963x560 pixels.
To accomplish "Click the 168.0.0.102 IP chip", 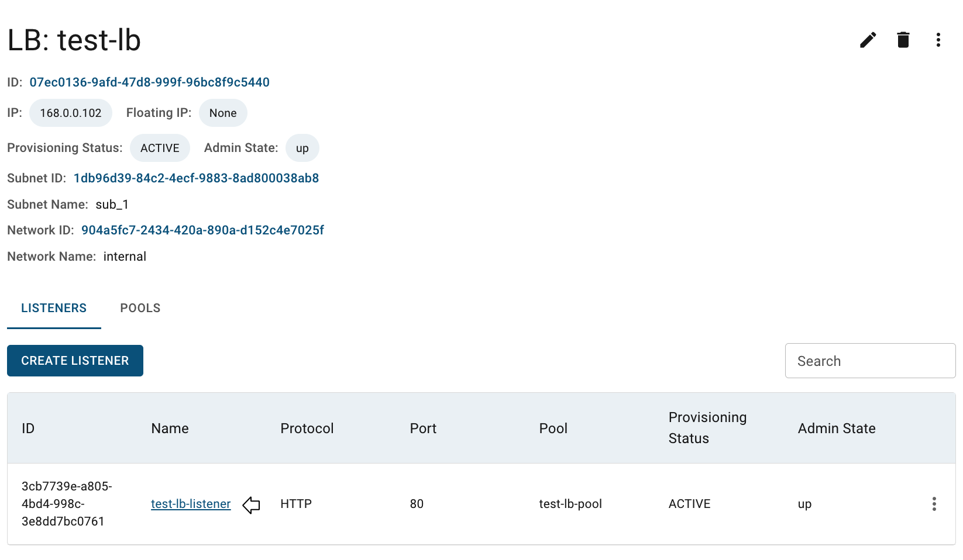I will point(71,113).
